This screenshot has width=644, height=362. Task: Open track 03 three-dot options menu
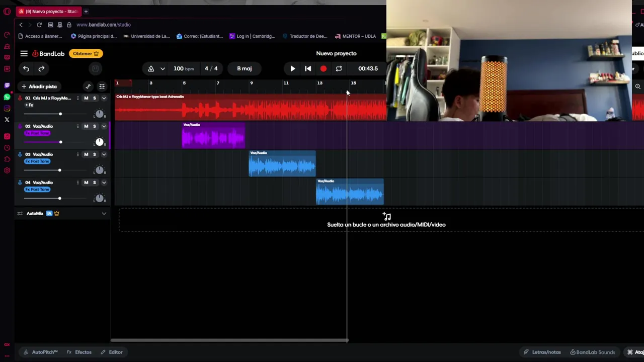click(x=77, y=154)
